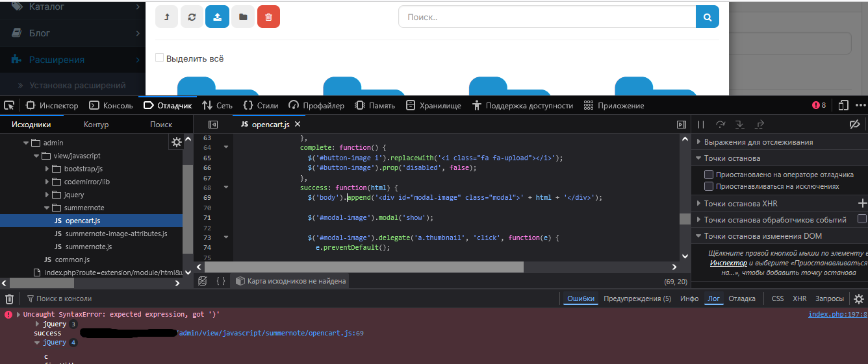This screenshot has height=364, width=868.
Task: Open responsive design mode icon
Action: click(x=843, y=105)
